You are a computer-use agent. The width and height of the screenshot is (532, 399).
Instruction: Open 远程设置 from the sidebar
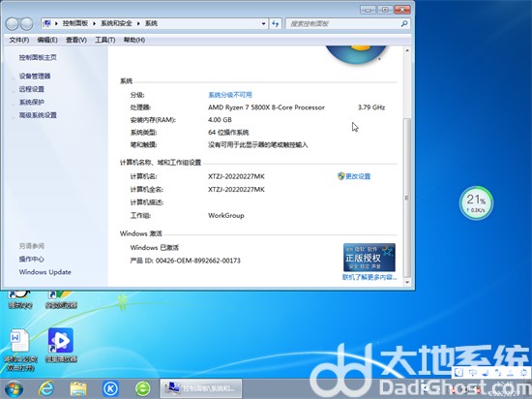[32, 89]
